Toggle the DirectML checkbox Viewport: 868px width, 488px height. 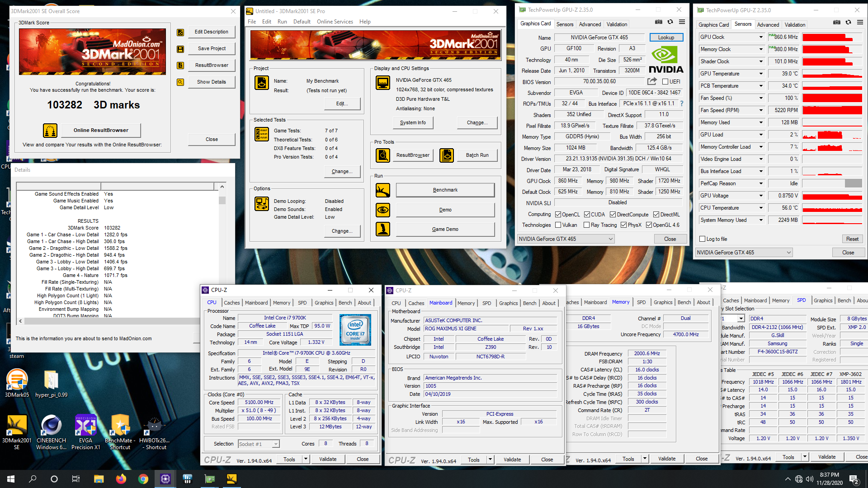pos(656,215)
